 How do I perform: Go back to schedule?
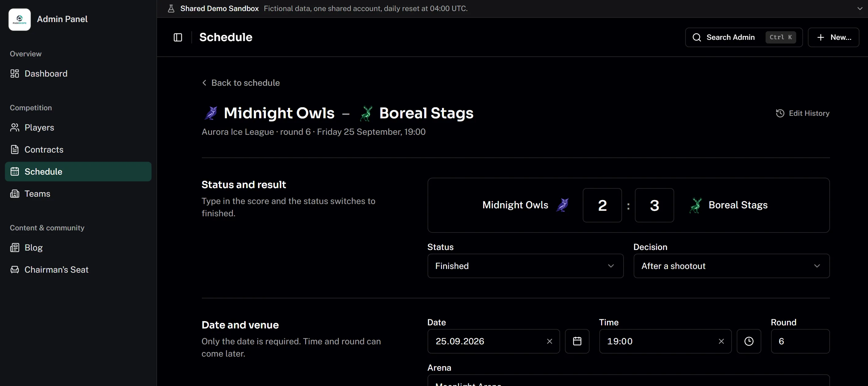click(240, 83)
